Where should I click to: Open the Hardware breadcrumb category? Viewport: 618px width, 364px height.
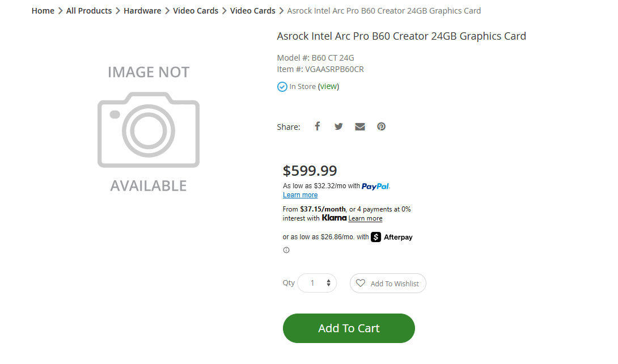click(142, 10)
